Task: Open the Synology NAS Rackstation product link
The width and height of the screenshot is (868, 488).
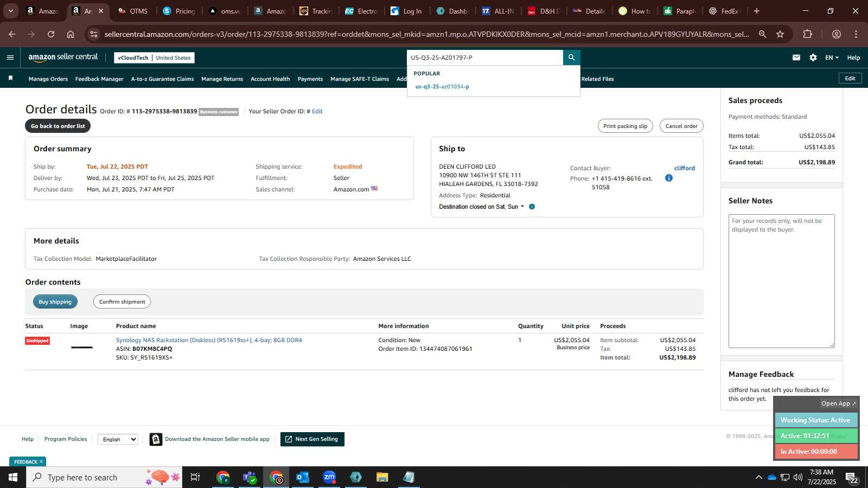Action: (209, 340)
